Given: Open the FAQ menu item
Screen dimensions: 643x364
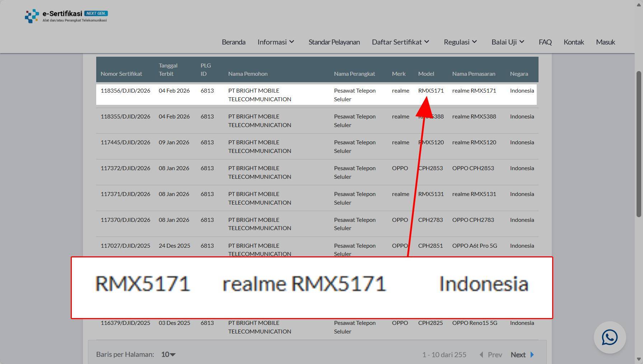Looking at the screenshot, I should (x=545, y=42).
